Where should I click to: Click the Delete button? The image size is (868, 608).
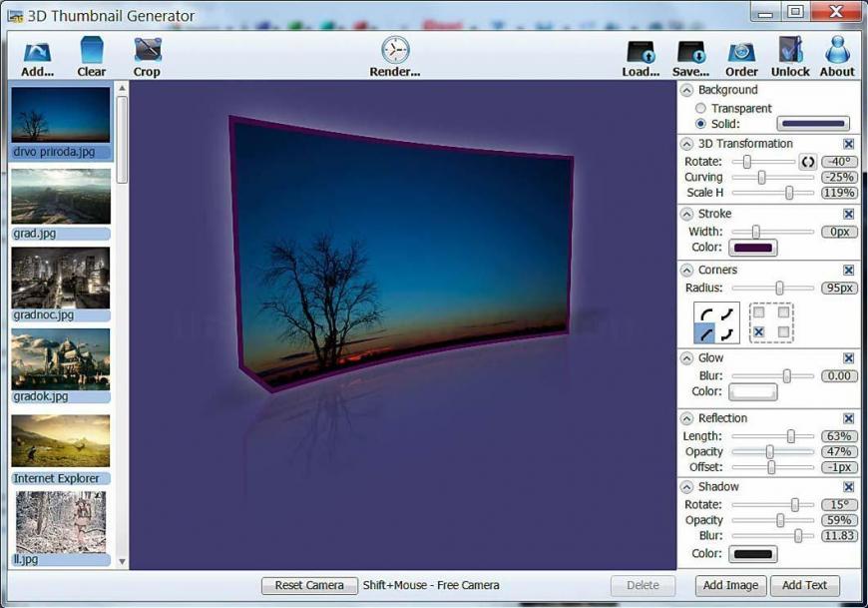pos(643,585)
